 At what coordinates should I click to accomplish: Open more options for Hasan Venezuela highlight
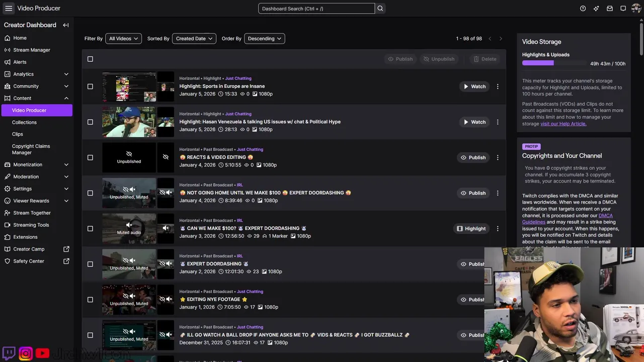click(498, 122)
